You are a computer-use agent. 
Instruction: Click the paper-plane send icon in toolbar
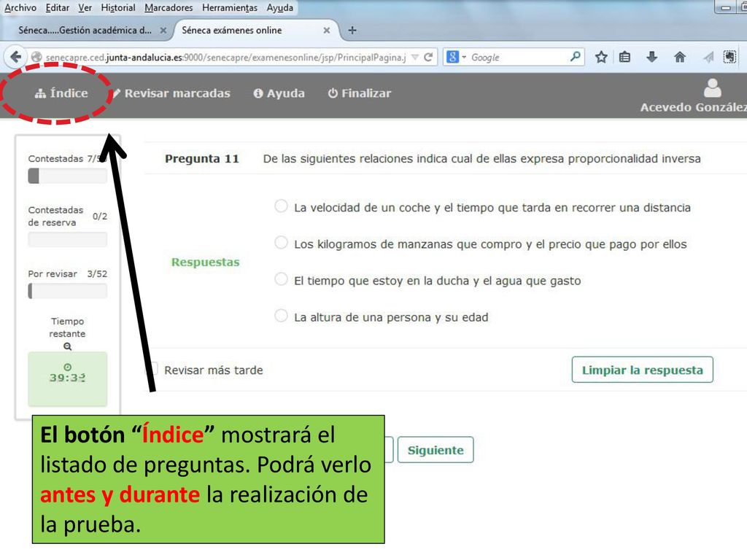pos(708,57)
